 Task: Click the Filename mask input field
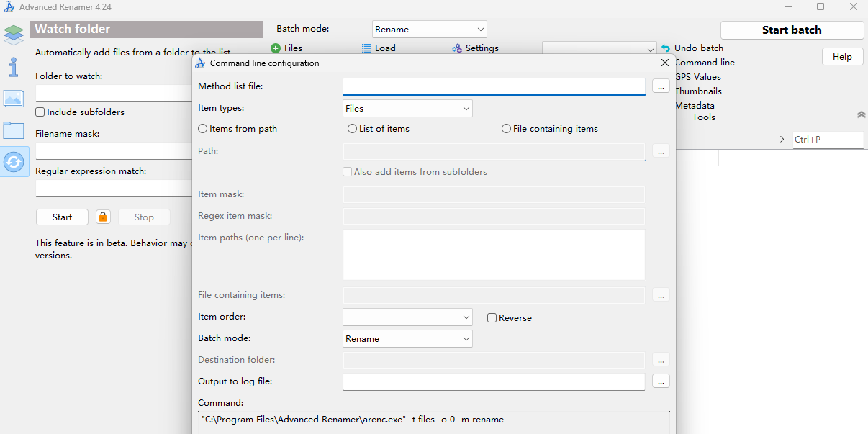(x=114, y=151)
